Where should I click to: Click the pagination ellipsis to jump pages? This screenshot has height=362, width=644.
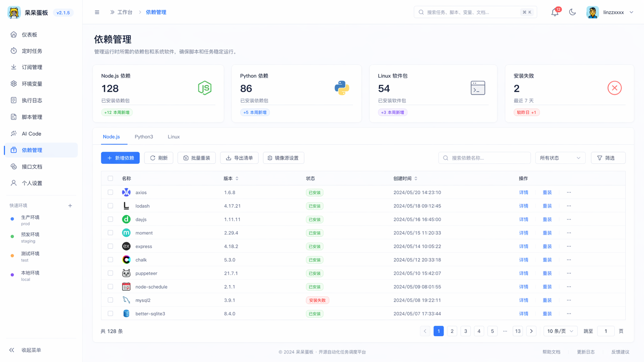coord(505,331)
